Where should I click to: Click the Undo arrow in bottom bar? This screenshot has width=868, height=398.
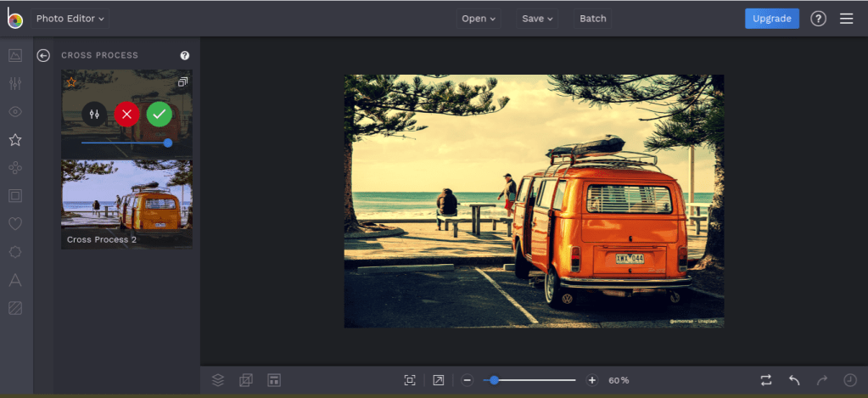click(794, 380)
